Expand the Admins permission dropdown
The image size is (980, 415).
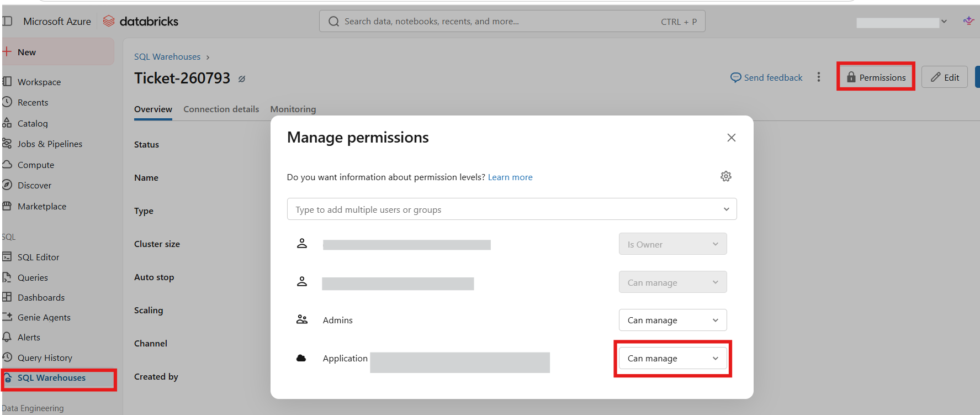click(672, 320)
